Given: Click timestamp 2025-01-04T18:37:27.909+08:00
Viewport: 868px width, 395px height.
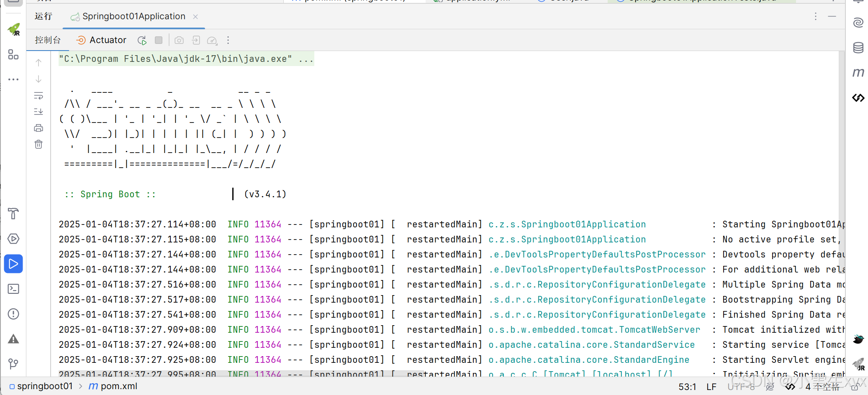Looking at the screenshot, I should (137, 330).
